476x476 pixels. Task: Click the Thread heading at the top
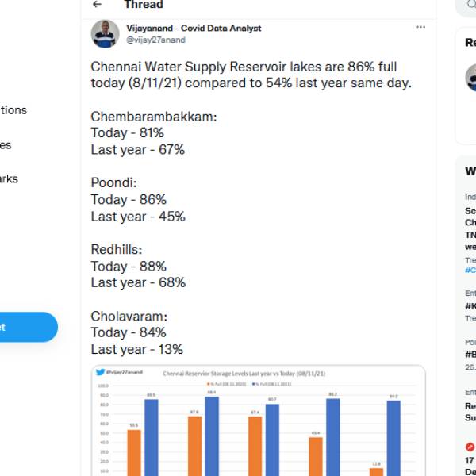point(143,5)
